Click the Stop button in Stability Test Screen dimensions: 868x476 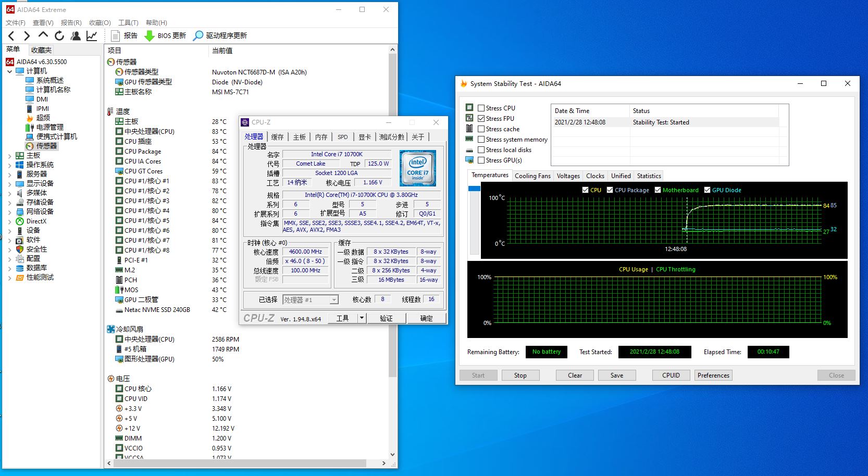tap(520, 375)
